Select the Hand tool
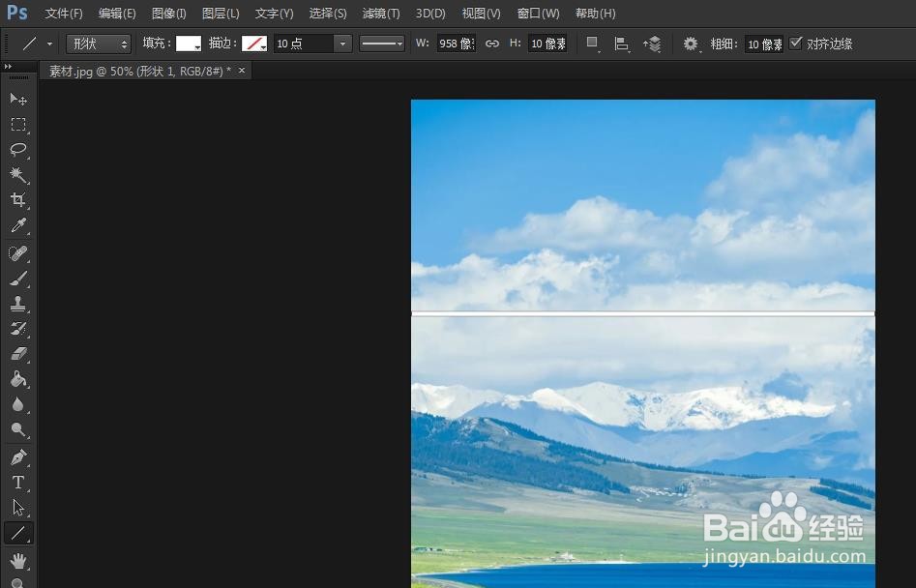Image resolution: width=916 pixels, height=588 pixels. [19, 559]
